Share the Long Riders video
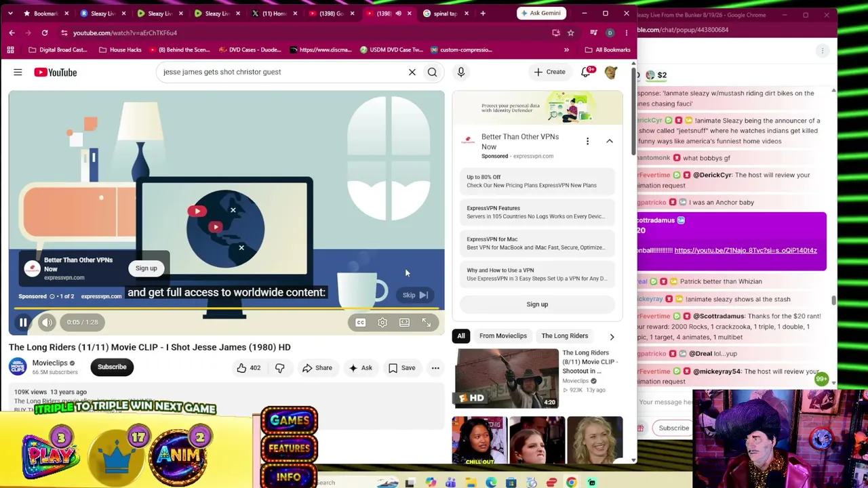This screenshot has height=488, width=868. tap(317, 368)
